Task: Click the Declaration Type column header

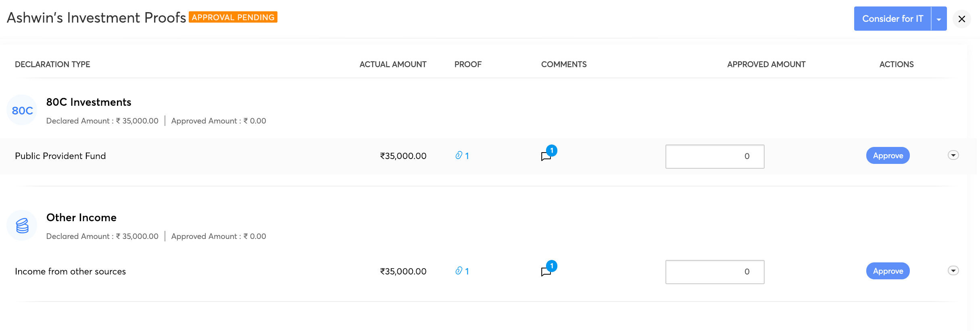Action: 52,65
